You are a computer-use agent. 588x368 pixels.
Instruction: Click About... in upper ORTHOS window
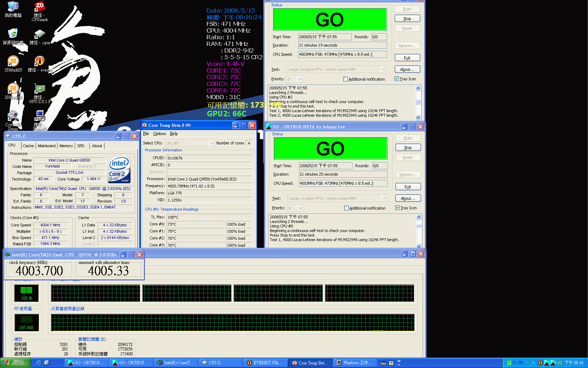pyautogui.click(x=407, y=69)
